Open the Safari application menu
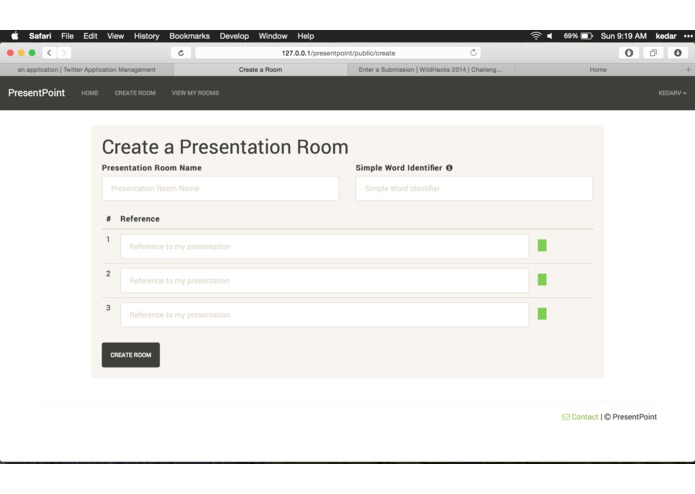The image size is (695, 494). [x=40, y=36]
